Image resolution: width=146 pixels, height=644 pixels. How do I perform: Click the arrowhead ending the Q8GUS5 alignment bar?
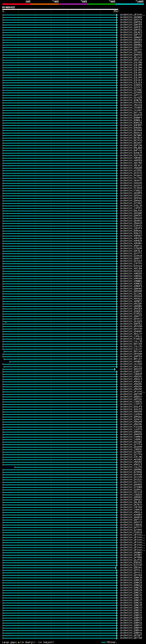coord(115,369)
